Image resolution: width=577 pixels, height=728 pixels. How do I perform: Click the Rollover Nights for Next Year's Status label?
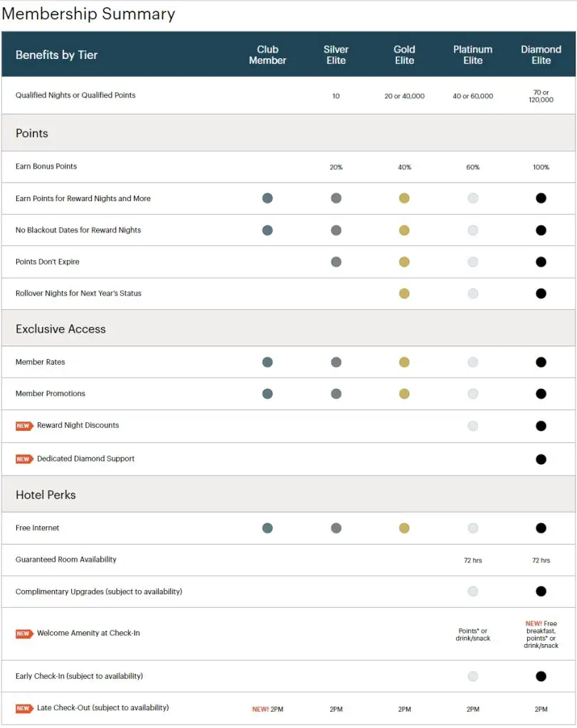[78, 294]
